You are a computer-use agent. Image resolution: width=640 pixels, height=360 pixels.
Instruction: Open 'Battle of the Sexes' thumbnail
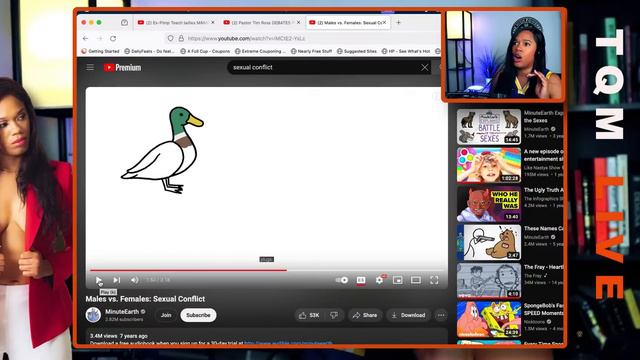[489, 127]
